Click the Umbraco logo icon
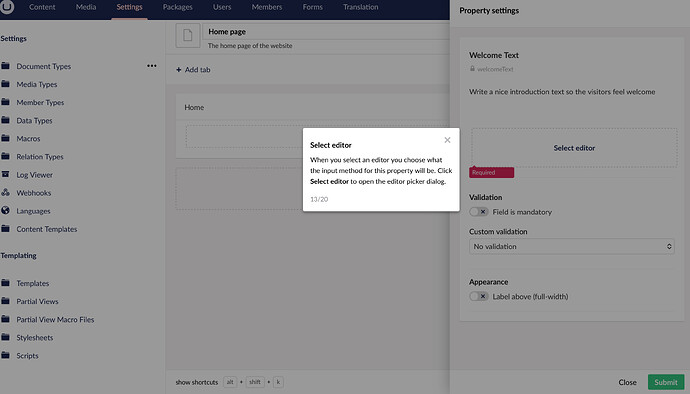 [x=7, y=7]
